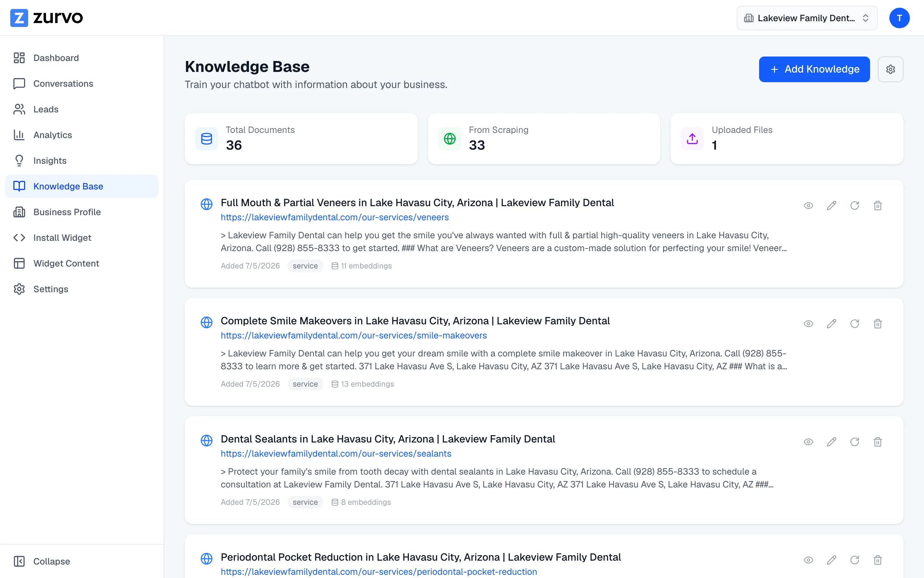The image size is (924, 578).
Task: Click the Dental Sealants title
Action: click(388, 439)
